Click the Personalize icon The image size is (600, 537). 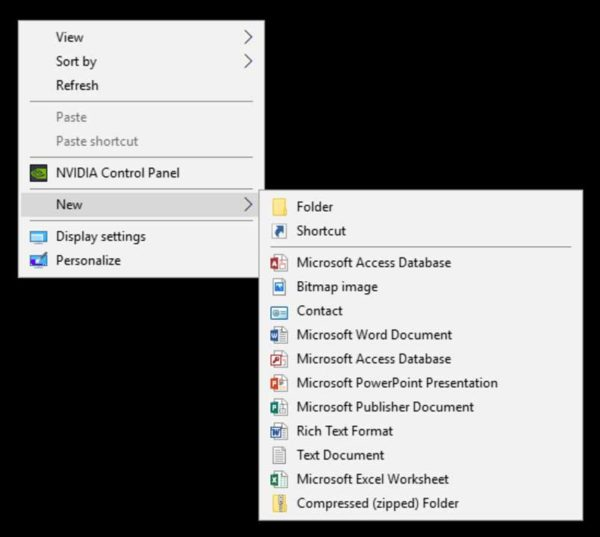(39, 261)
